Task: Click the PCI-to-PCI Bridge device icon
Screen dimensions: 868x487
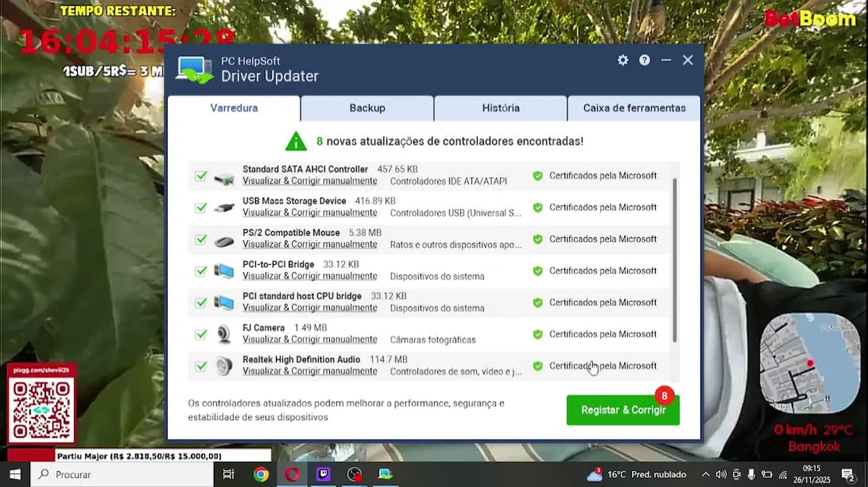Action: click(224, 271)
